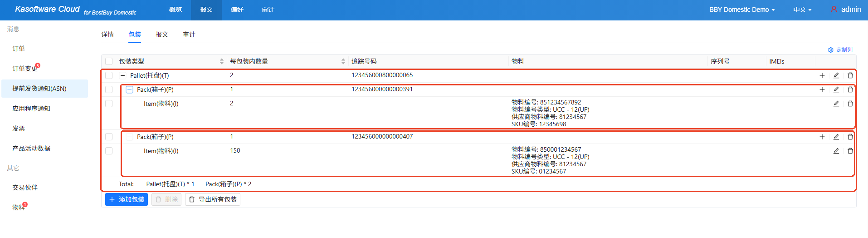The image size is (868, 238).
Task: Open 产品活动数据 in the sidebar
Action: (44, 149)
